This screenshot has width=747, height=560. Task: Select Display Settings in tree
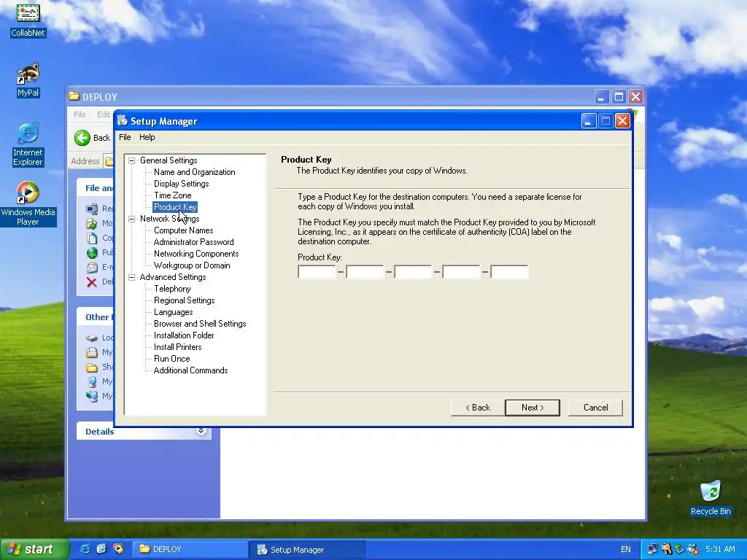[181, 184]
